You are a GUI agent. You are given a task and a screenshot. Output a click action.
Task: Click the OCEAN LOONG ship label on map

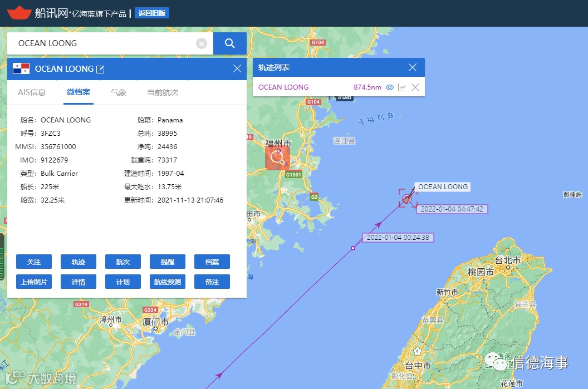[443, 186]
